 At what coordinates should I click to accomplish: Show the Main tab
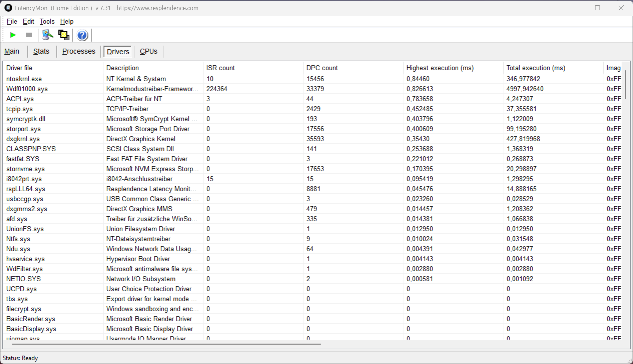12,51
